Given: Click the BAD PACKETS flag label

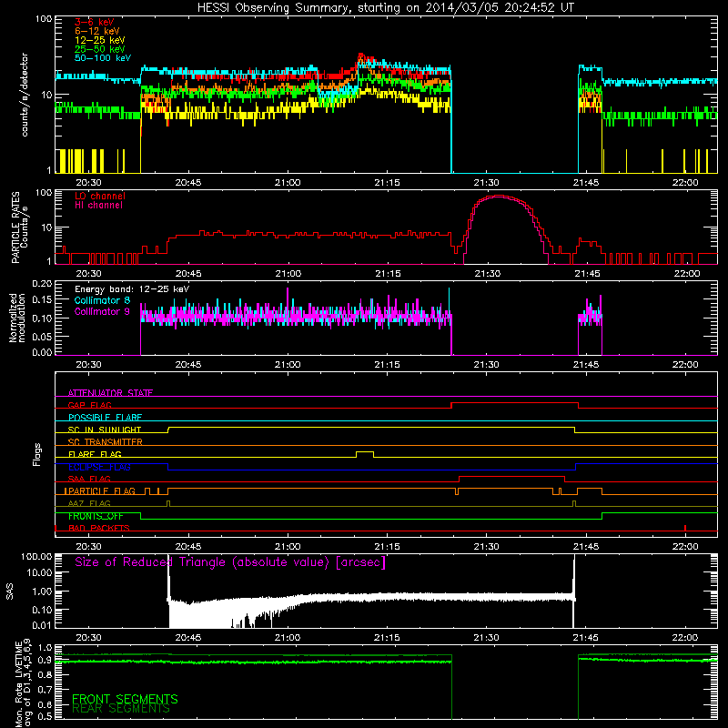Looking at the screenshot, I should (x=99, y=528).
